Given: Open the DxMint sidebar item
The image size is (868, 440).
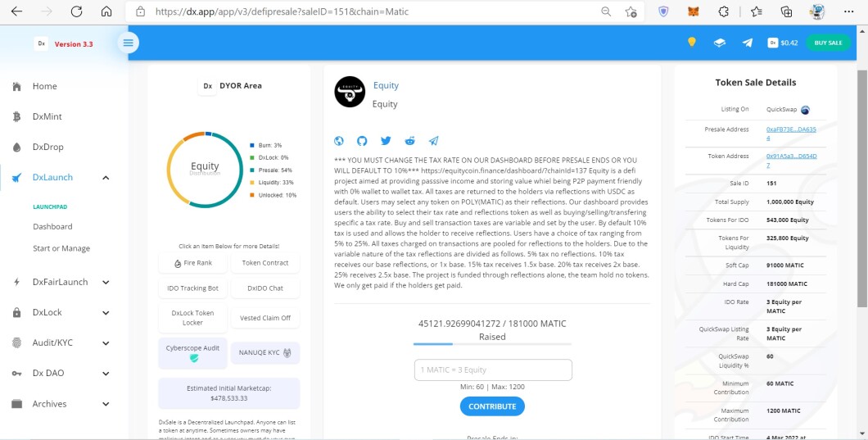Looking at the screenshot, I should [x=47, y=116].
